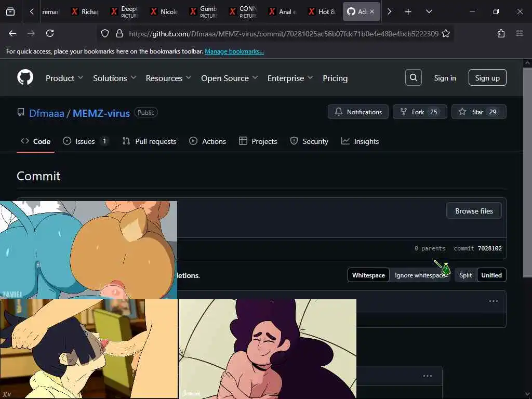Expand the Product menu
Viewport: 532px width, 399px height.
pos(64,78)
